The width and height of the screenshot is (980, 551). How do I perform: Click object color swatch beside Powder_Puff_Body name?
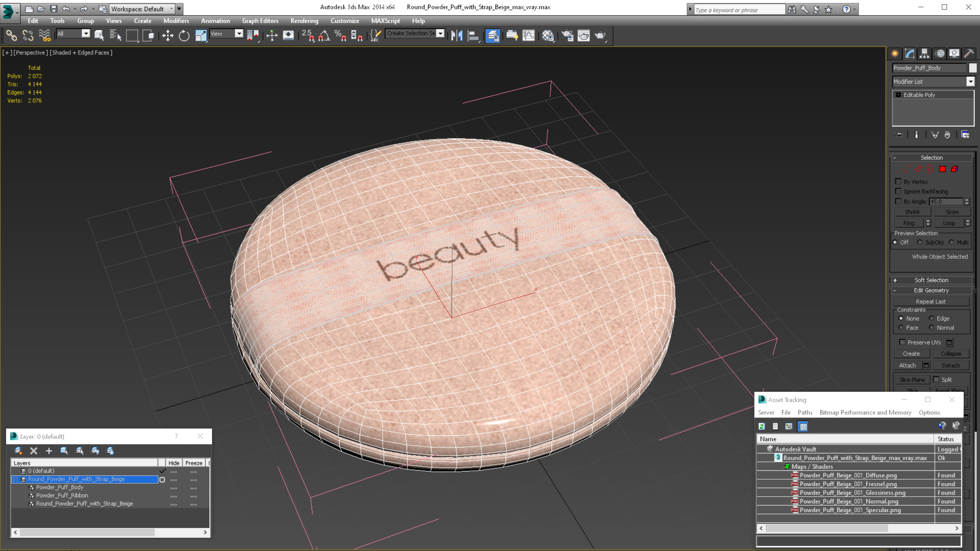[973, 68]
